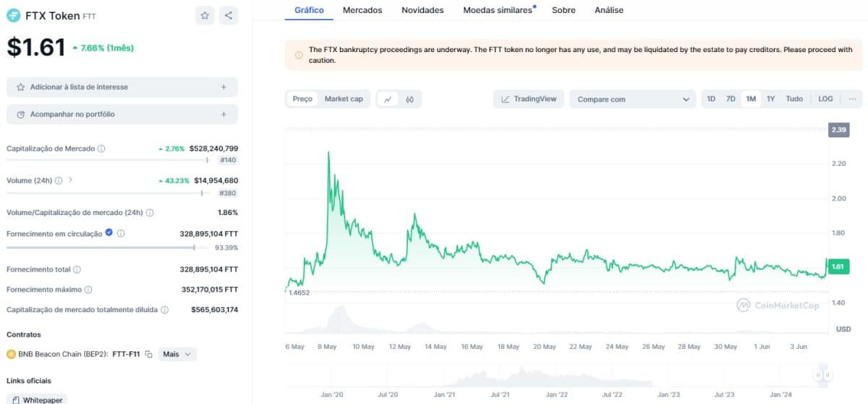The height and width of the screenshot is (404, 868).
Task: Select the 1Y time range
Action: tap(771, 99)
